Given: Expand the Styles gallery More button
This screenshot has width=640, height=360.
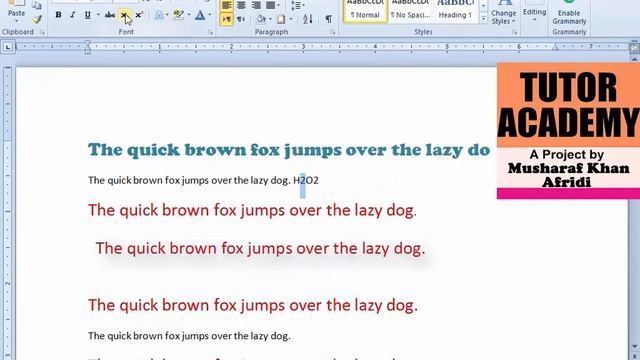Looking at the screenshot, I should point(483,19).
